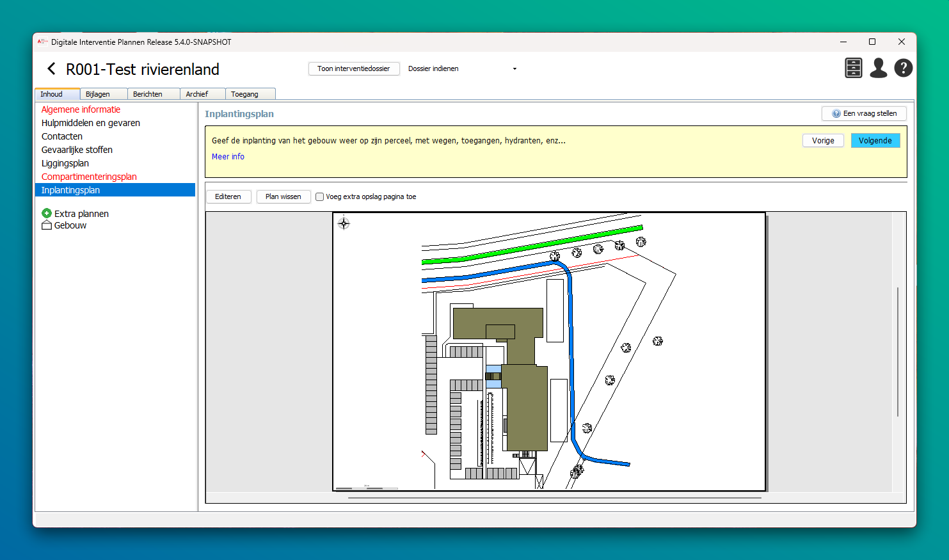The width and height of the screenshot is (949, 560).
Task: Click the vertical scrollbar of plan viewer
Action: pos(898,352)
